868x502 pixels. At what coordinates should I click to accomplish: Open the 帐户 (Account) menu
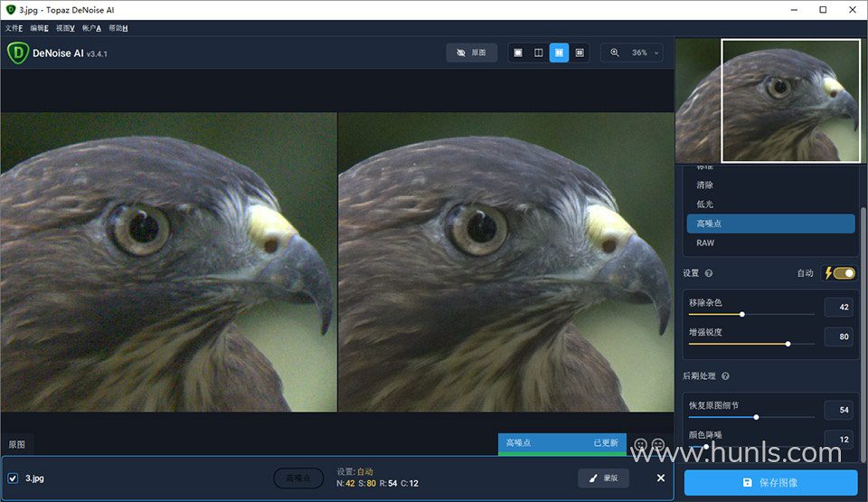coord(92,28)
